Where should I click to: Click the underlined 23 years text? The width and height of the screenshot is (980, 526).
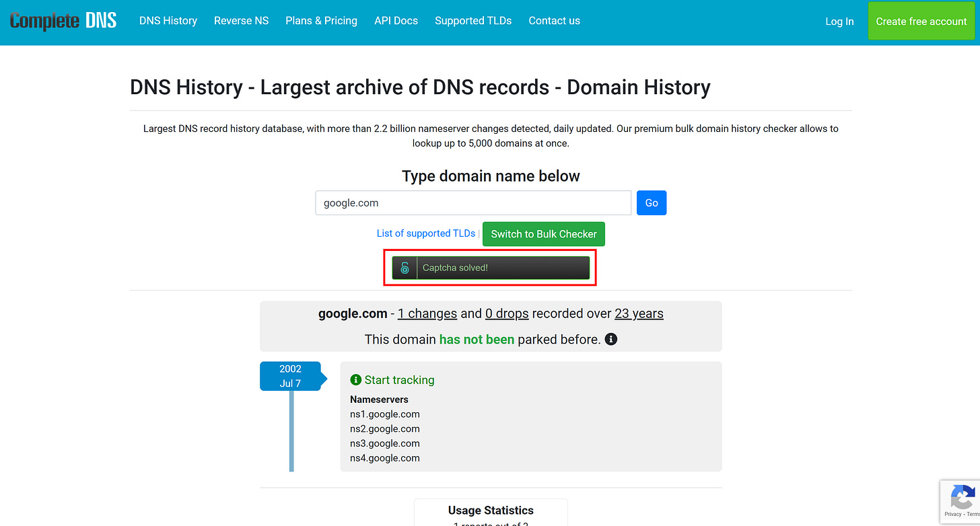[x=639, y=313]
